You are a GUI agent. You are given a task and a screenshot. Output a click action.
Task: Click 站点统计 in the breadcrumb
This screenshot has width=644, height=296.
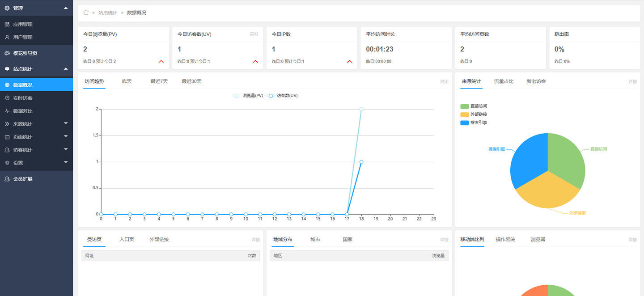pyautogui.click(x=108, y=13)
